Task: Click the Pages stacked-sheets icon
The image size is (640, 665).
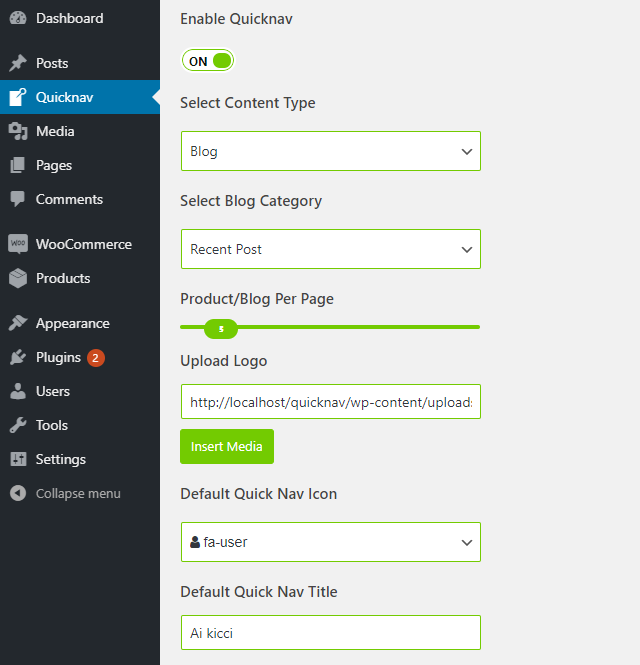Action: tap(18, 165)
